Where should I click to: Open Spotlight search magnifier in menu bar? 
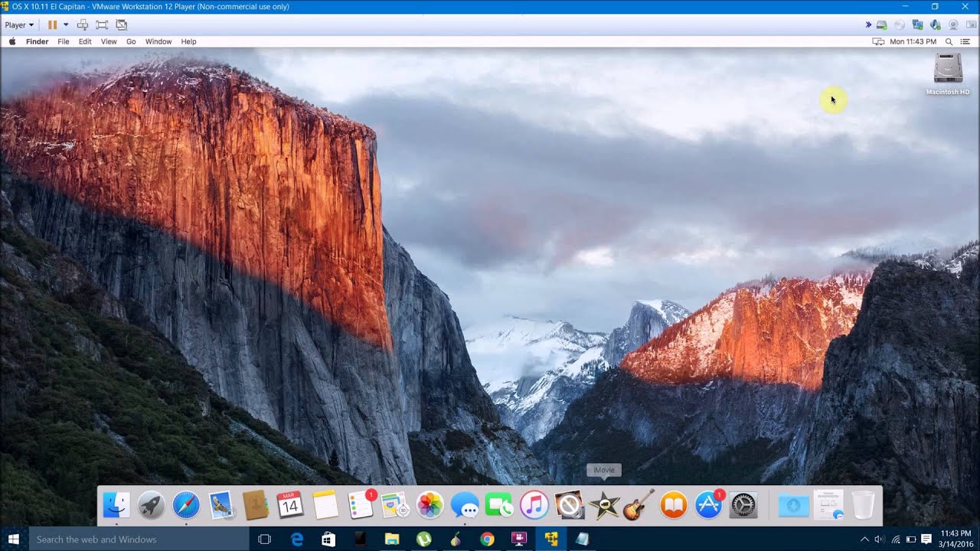tap(949, 42)
